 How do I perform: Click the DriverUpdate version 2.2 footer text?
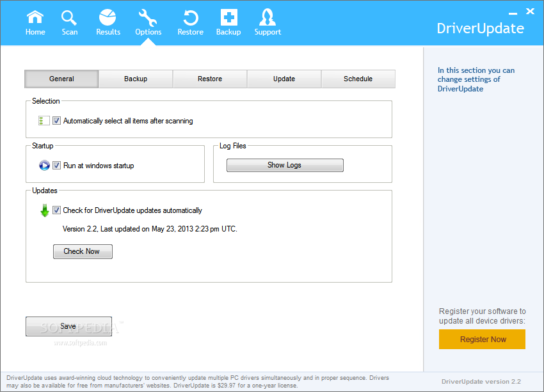click(481, 381)
